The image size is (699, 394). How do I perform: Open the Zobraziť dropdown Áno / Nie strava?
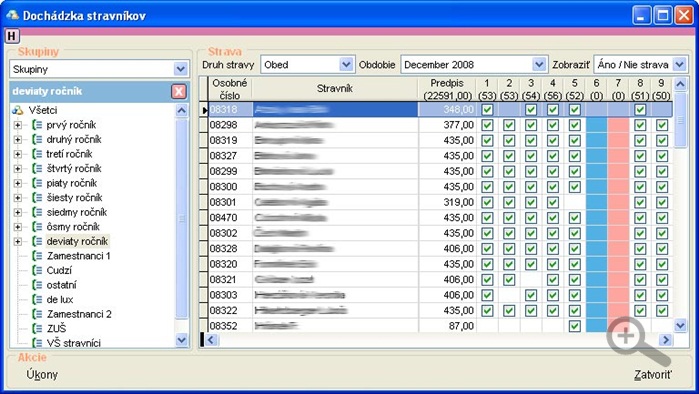pos(679,65)
